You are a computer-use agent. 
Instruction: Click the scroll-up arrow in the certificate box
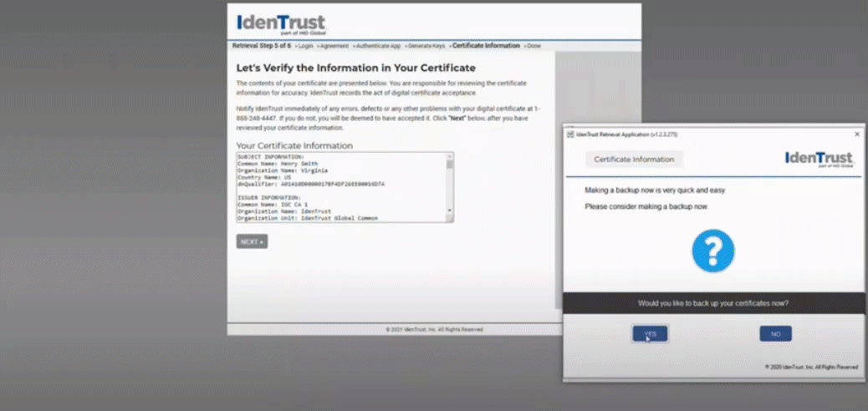click(x=450, y=156)
